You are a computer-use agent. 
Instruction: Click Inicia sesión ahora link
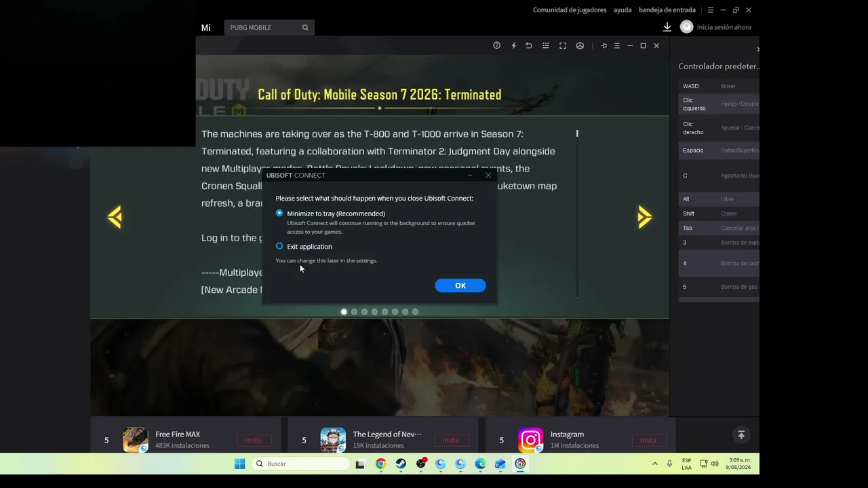[724, 27]
